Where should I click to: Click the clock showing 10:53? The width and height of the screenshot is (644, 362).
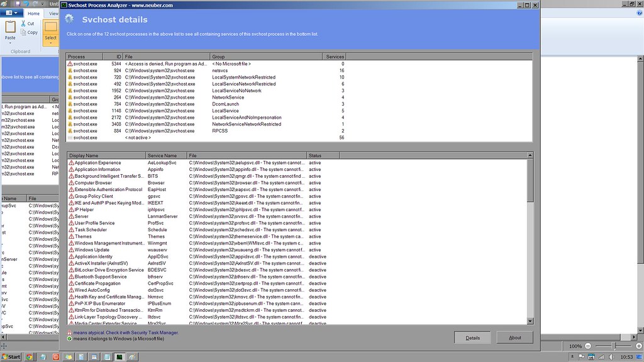tap(626, 357)
